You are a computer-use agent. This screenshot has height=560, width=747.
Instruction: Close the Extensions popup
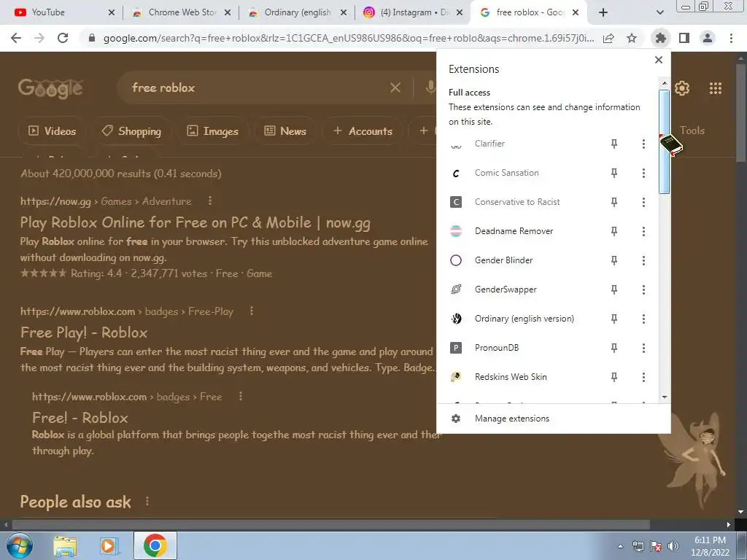pyautogui.click(x=659, y=60)
